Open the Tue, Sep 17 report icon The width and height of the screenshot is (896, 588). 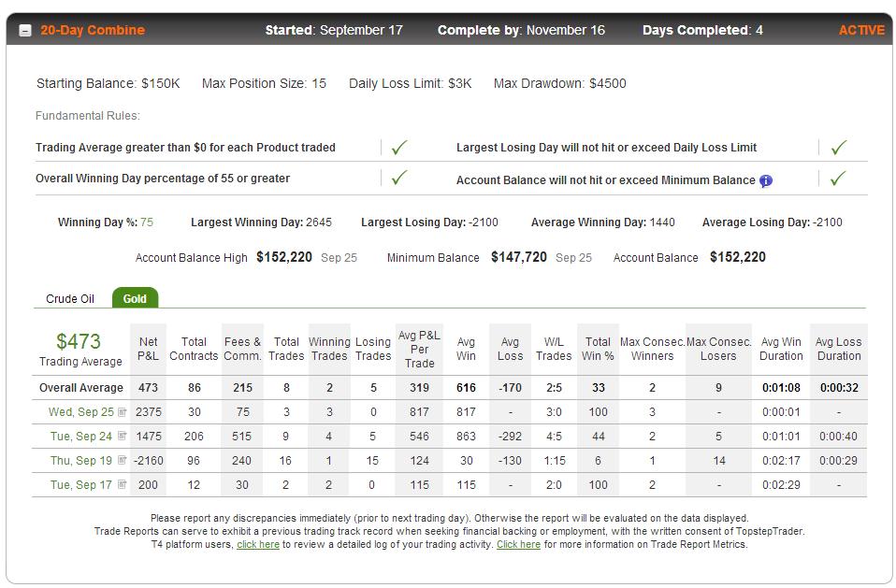[x=122, y=484]
